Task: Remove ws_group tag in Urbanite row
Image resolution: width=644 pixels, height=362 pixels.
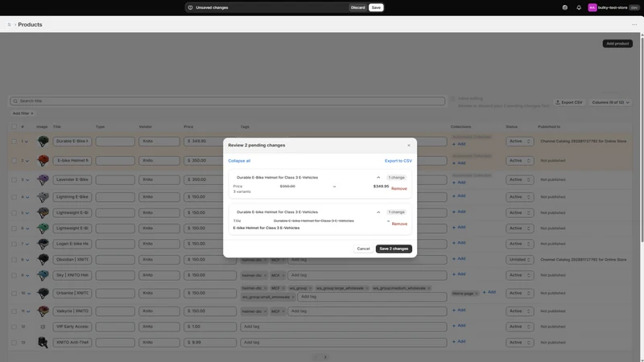Action: click(310, 288)
